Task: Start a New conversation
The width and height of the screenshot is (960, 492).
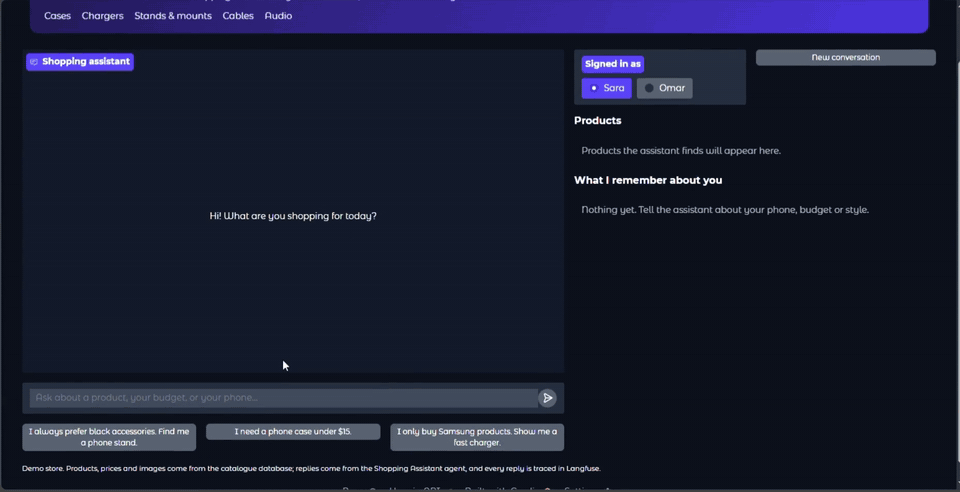Action: tap(846, 58)
